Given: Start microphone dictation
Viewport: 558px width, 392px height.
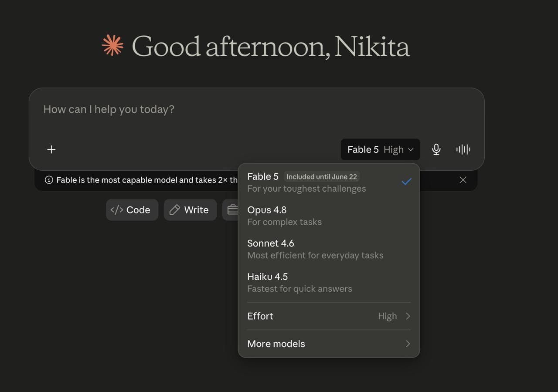Looking at the screenshot, I should click(436, 149).
